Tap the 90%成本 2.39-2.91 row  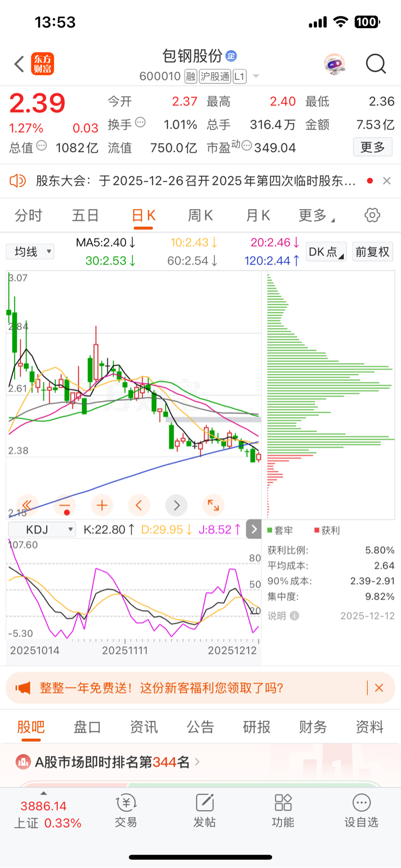pos(331,581)
